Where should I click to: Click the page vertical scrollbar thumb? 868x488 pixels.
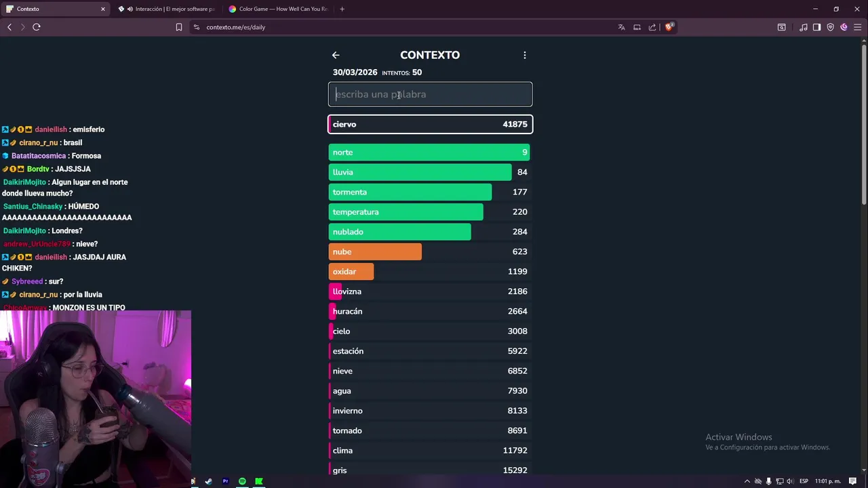click(x=864, y=123)
